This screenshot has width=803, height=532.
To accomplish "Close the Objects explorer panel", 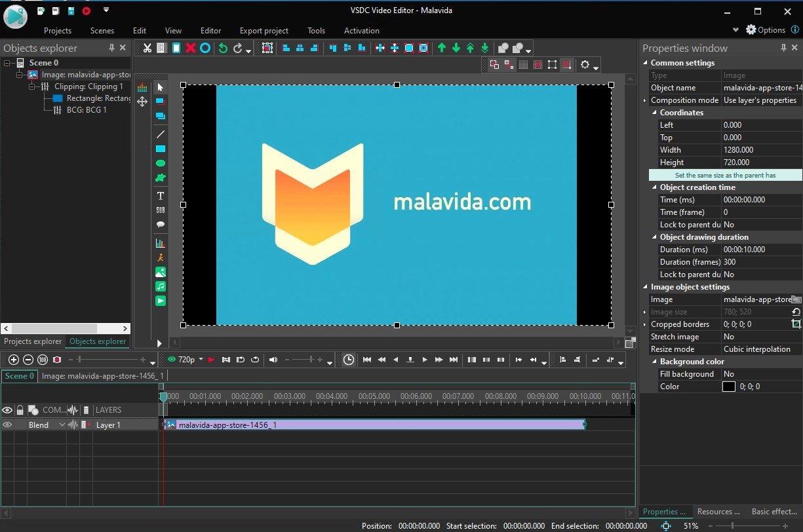I will tap(123, 48).
